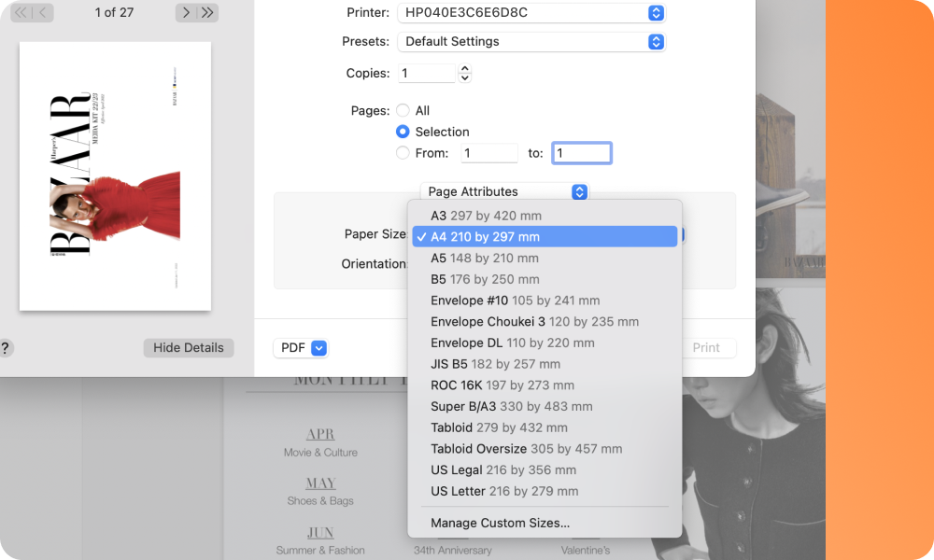This screenshot has width=934, height=560.
Task: Select the All pages radio button
Action: [x=403, y=110]
